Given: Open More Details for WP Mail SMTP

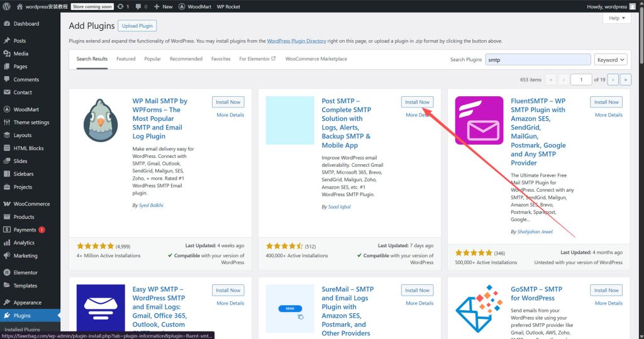Looking at the screenshot, I should [230, 115].
